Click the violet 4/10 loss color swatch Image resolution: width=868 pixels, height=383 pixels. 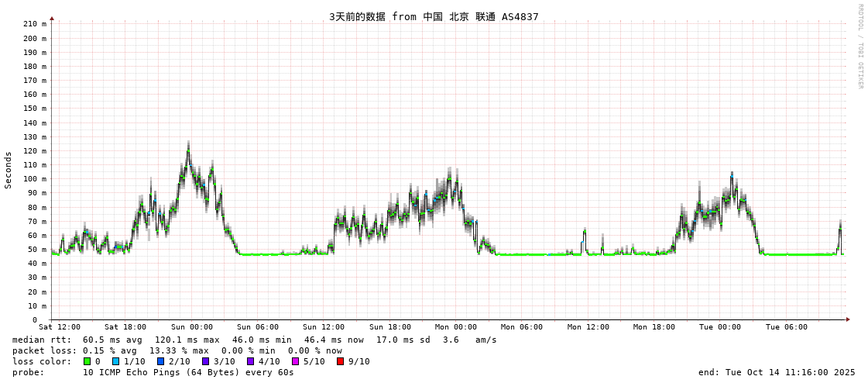[x=250, y=361]
